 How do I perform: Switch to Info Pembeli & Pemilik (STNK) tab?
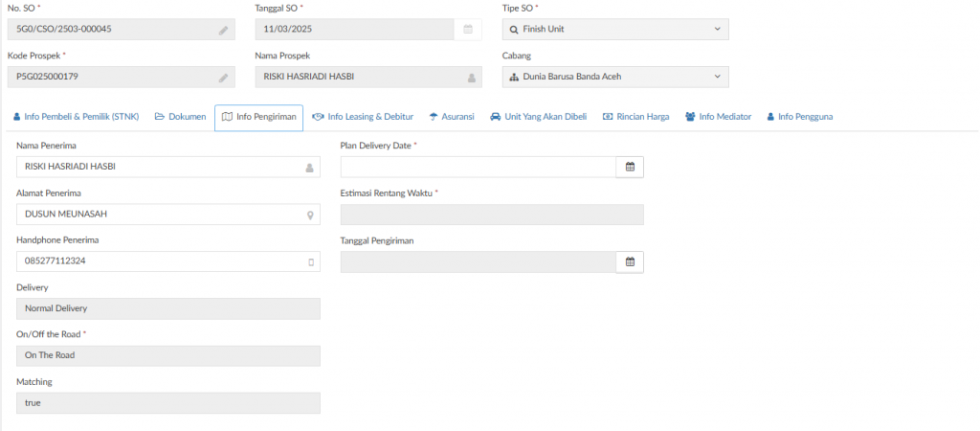point(77,117)
